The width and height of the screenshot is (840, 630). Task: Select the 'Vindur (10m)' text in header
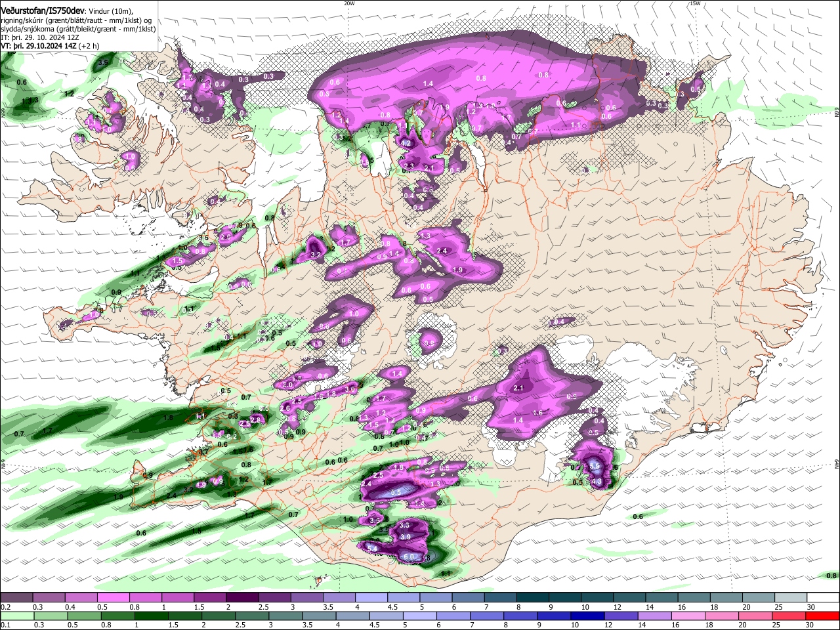(110, 12)
